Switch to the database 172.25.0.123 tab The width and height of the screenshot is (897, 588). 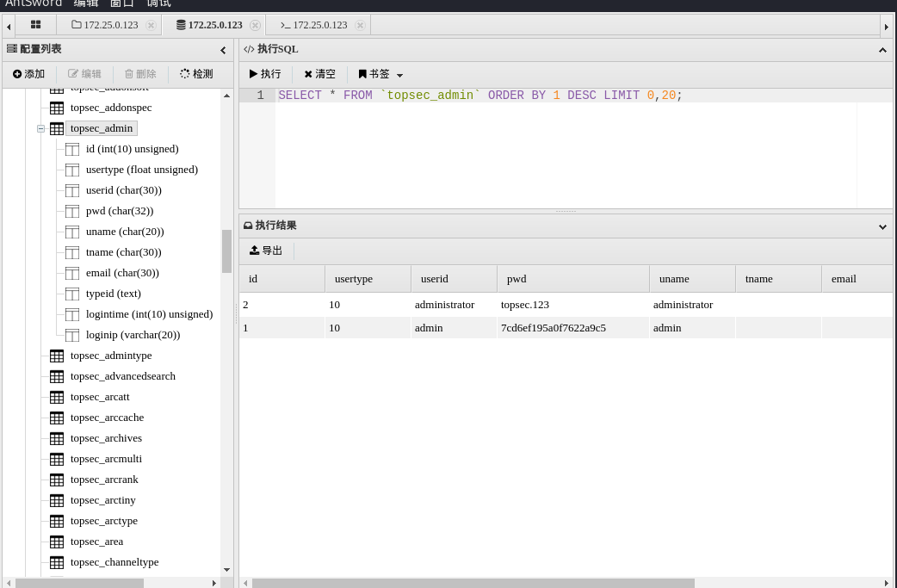[209, 25]
